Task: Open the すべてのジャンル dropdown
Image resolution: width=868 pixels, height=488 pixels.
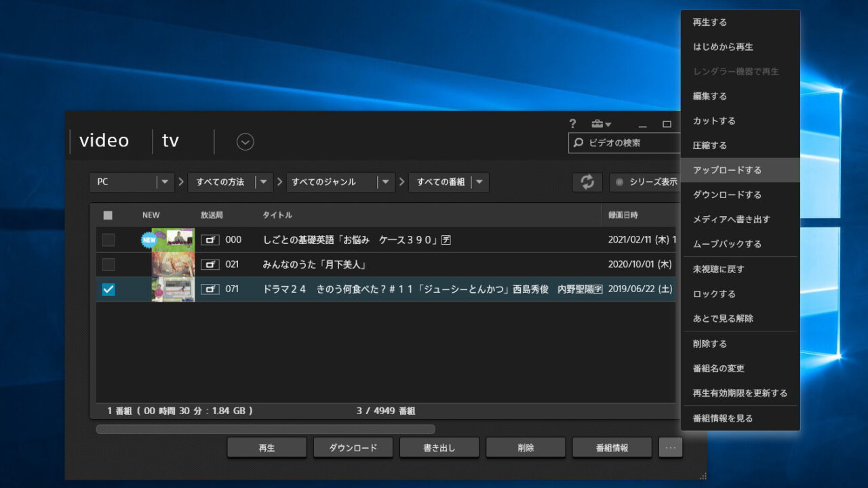Action: [385, 182]
